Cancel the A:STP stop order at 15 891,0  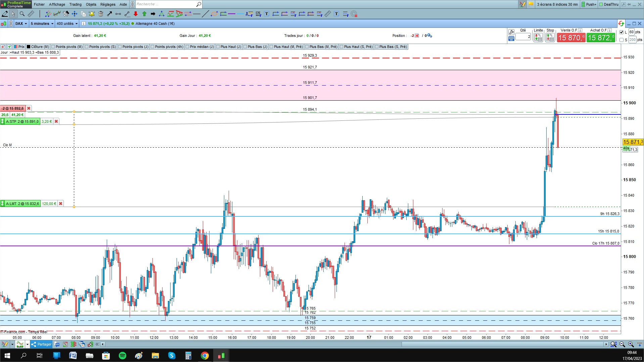[x=56, y=121]
